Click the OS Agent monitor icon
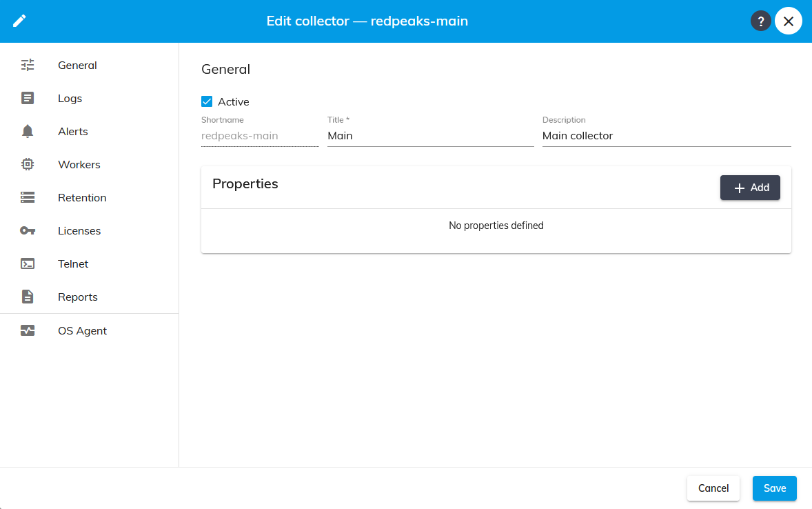 [28, 330]
